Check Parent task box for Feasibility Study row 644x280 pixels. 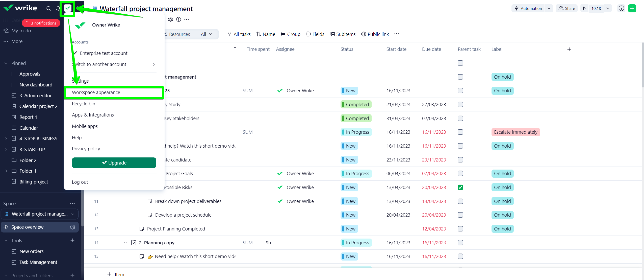tap(460, 104)
